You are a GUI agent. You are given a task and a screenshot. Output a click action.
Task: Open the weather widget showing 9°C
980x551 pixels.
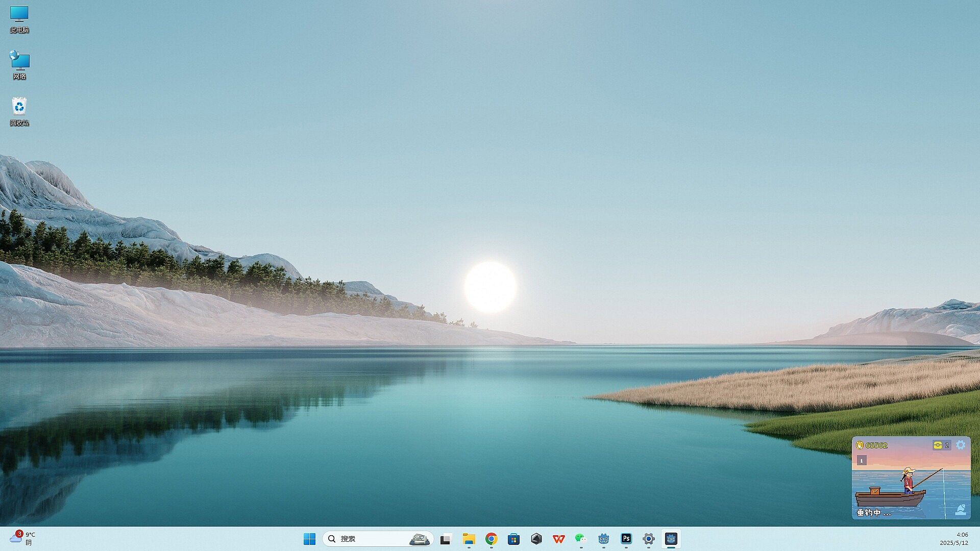22,538
